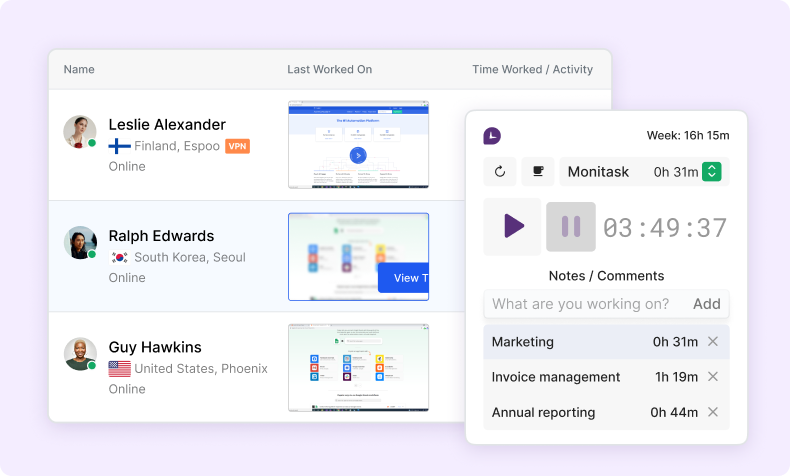The height and width of the screenshot is (476, 790).
Task: Click the Notes / Comments heading
Action: (x=606, y=276)
